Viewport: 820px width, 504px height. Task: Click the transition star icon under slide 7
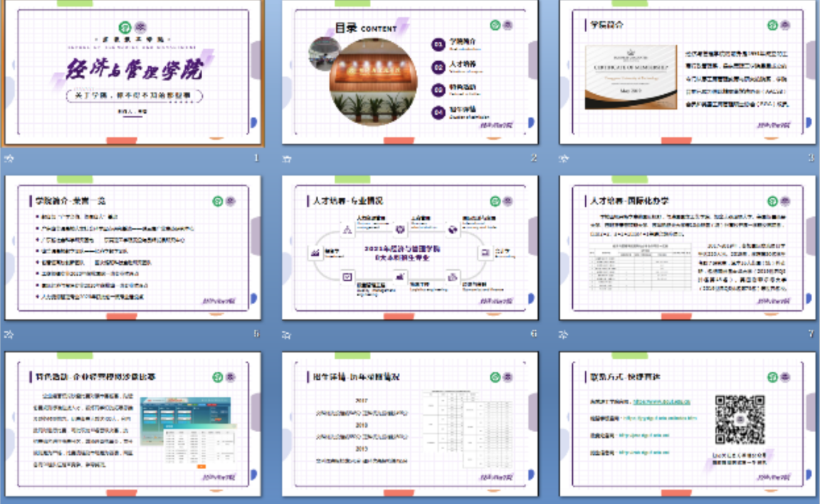564,334
